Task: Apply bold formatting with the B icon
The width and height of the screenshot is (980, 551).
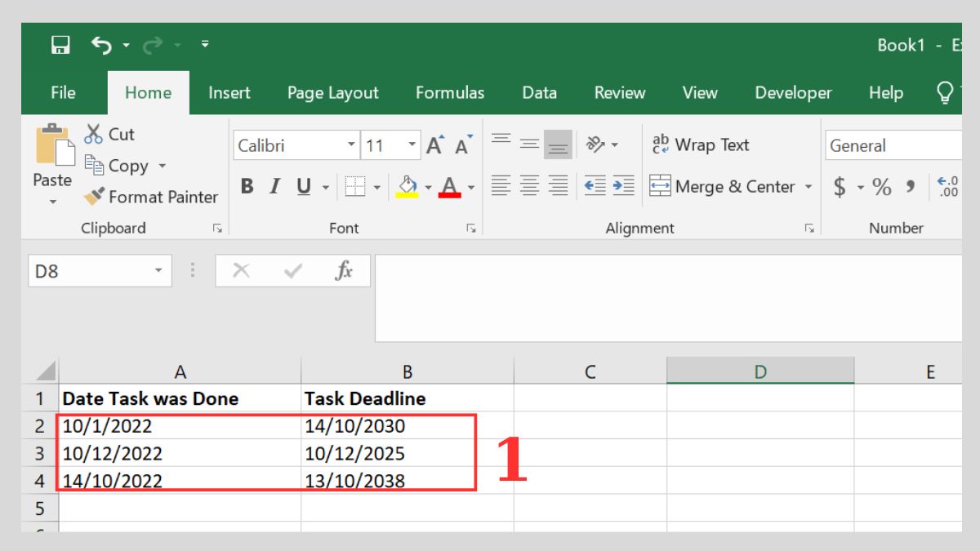Action: (x=247, y=186)
